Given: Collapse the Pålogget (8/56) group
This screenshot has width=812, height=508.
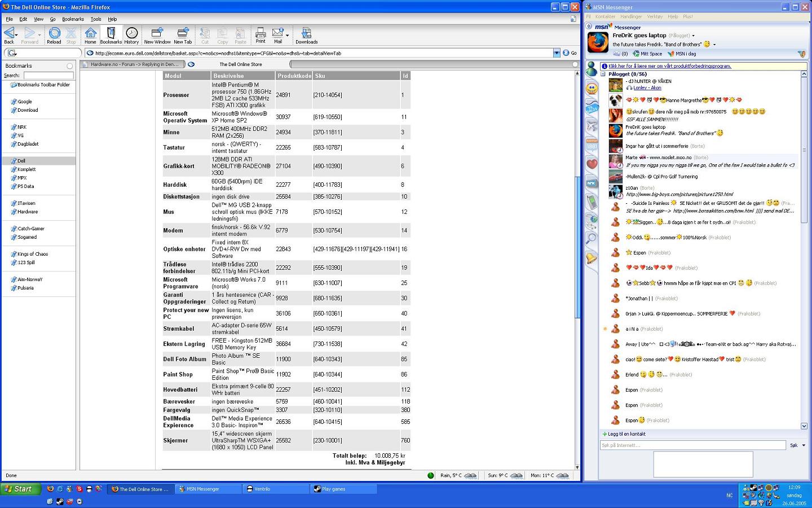Looking at the screenshot, I should (603, 74).
